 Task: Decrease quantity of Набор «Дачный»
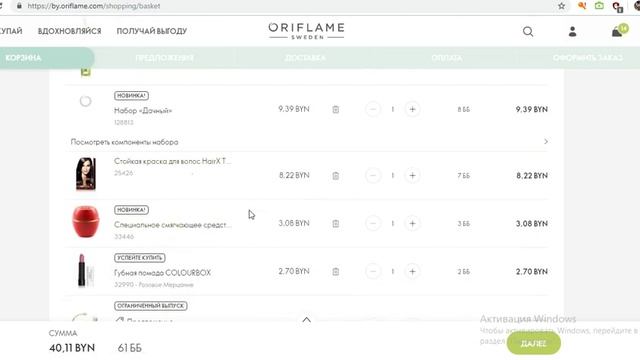coord(373,109)
